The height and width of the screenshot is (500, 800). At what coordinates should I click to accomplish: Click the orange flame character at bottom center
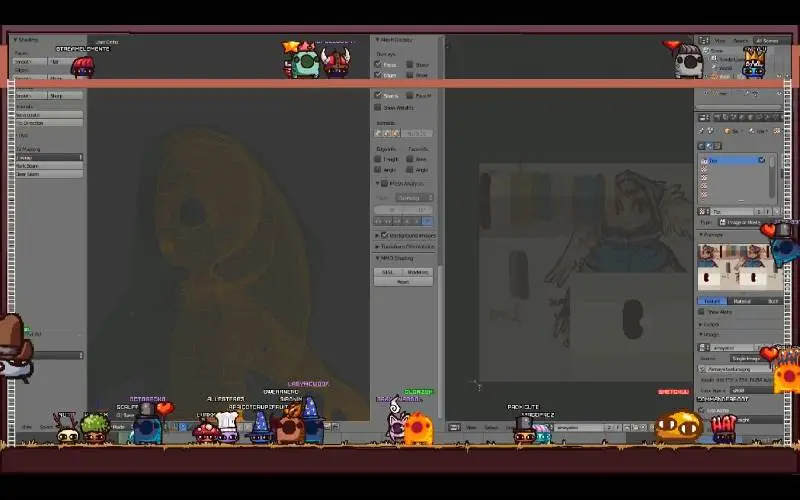click(418, 428)
